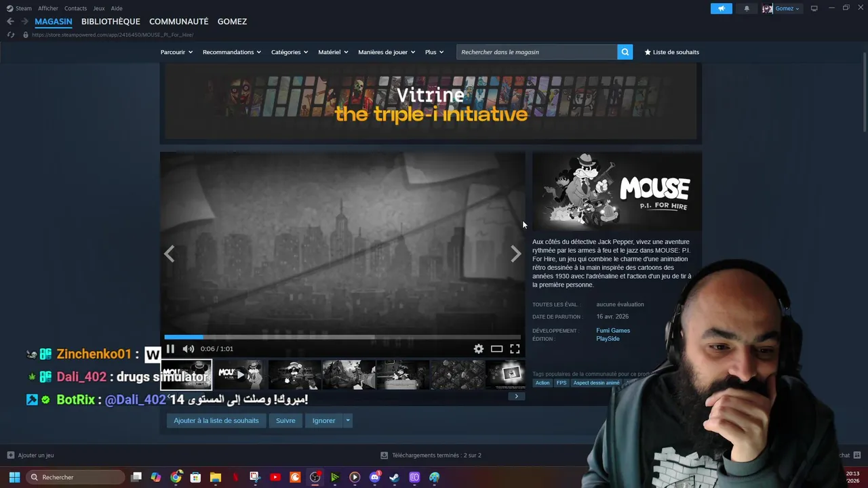
Task: Open Steam from the taskbar
Action: point(394,477)
